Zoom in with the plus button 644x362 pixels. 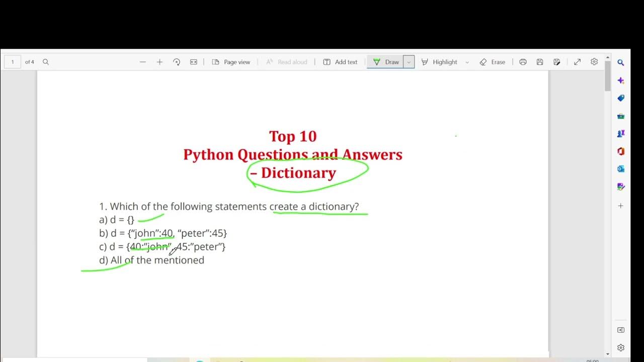pyautogui.click(x=159, y=62)
